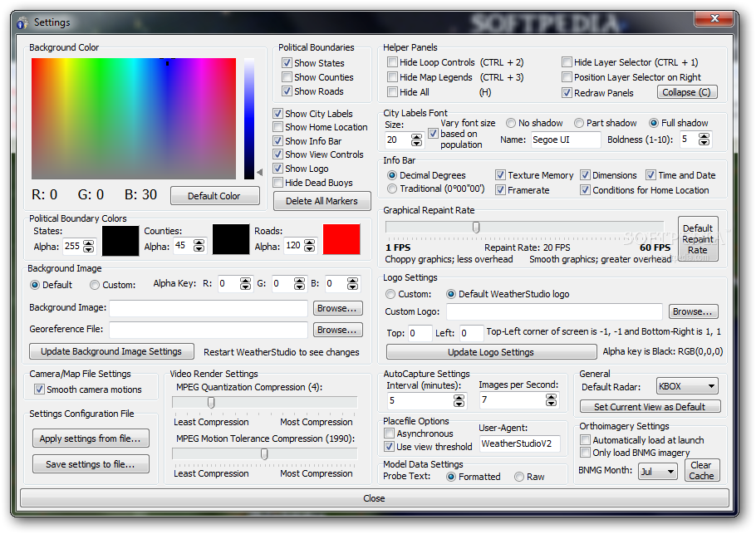
Task: Click Apply settings from file
Action: coord(91,438)
